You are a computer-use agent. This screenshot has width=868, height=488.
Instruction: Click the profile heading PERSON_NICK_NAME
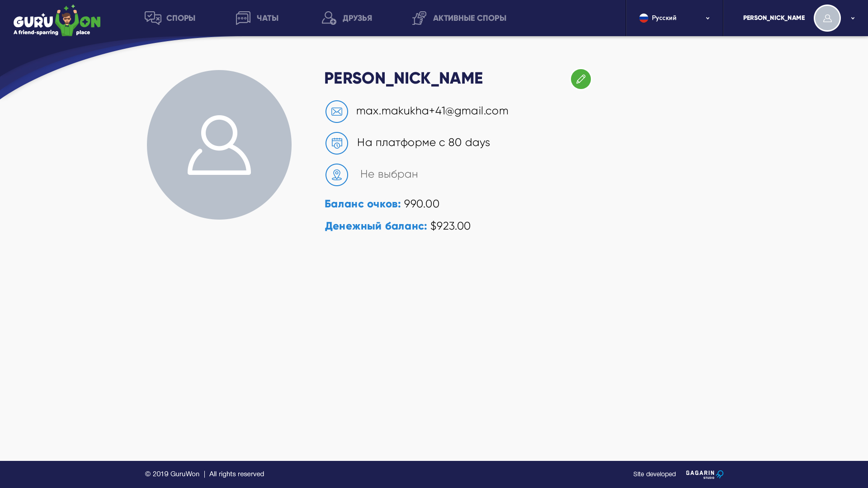[404, 78]
